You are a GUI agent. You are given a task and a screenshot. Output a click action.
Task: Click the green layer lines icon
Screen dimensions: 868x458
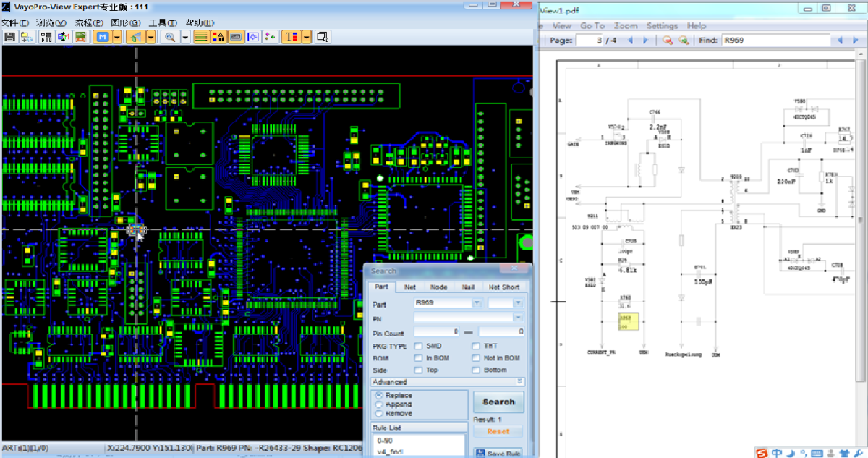(202, 37)
